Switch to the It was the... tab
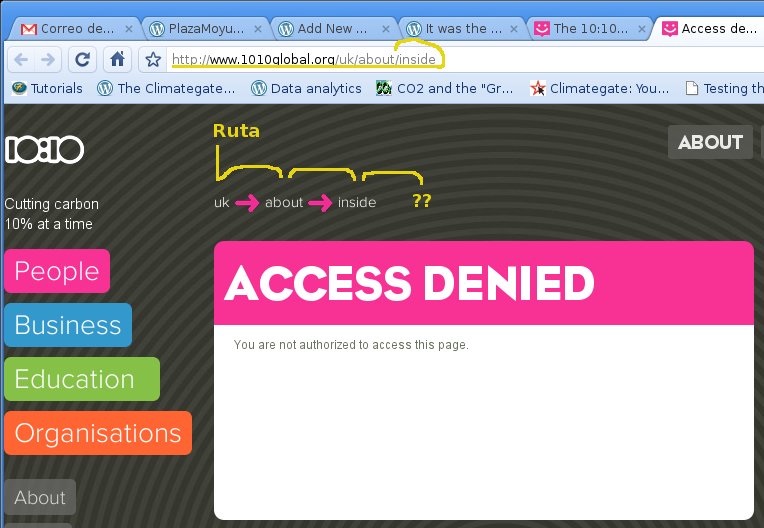This screenshot has width=764, height=528. 461,28
